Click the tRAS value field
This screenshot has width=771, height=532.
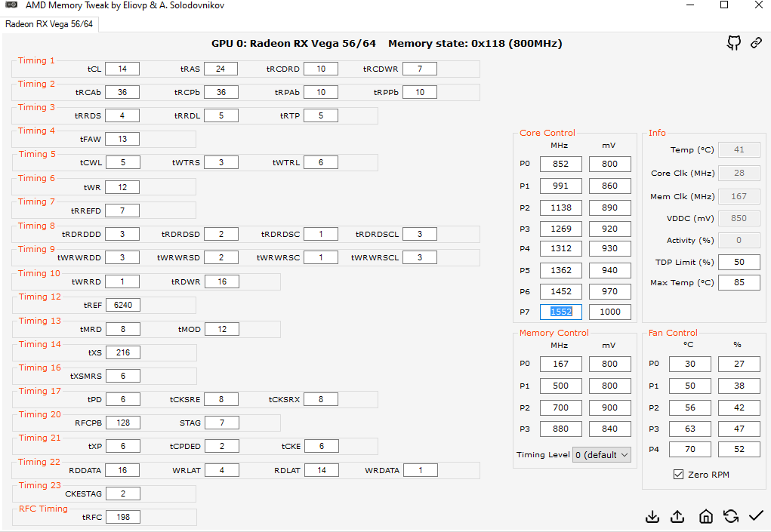coord(221,69)
